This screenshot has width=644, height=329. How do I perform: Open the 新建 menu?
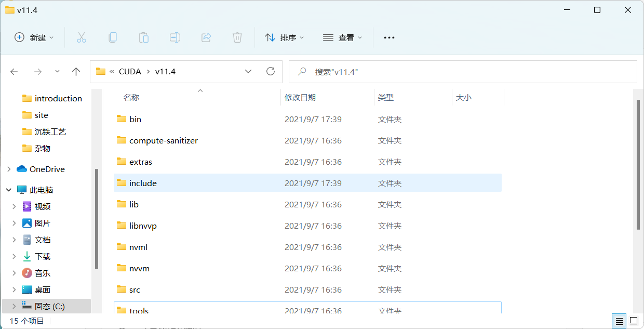pos(34,37)
